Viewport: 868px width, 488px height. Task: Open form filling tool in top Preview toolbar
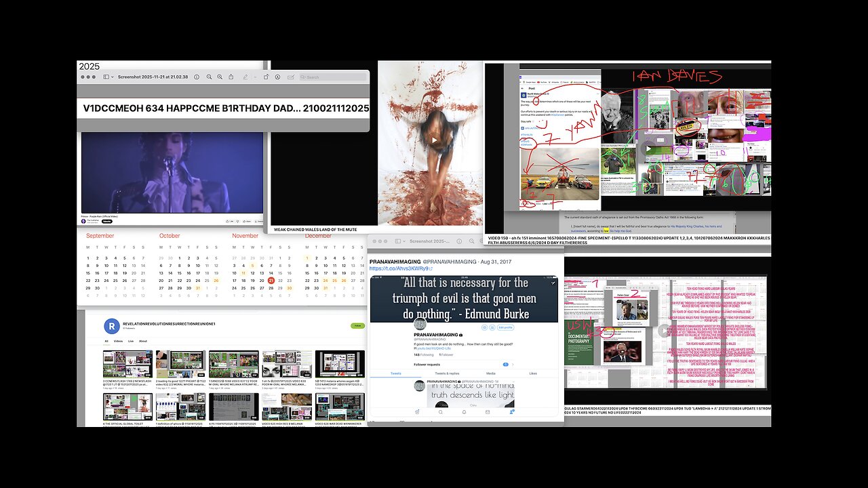pyautogui.click(x=291, y=77)
